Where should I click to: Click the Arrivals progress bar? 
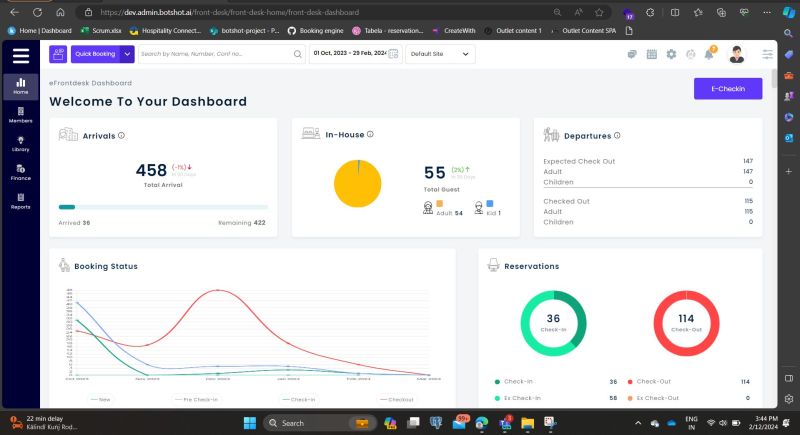pos(163,206)
